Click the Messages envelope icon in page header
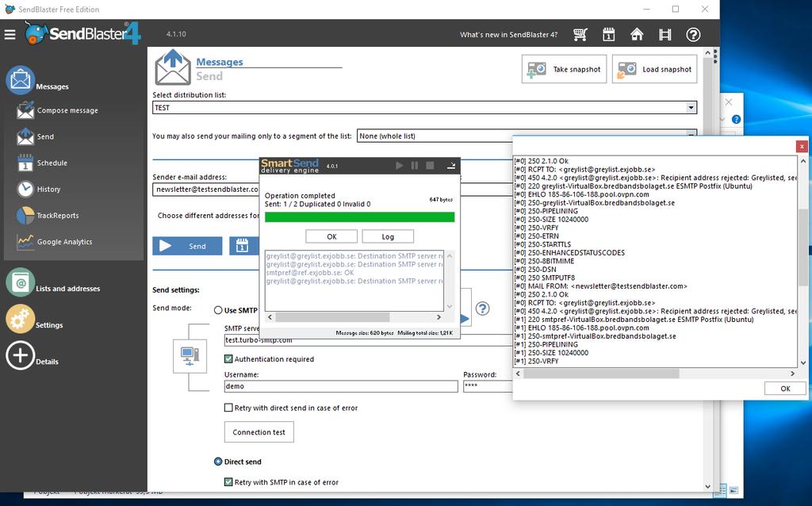 pyautogui.click(x=173, y=67)
